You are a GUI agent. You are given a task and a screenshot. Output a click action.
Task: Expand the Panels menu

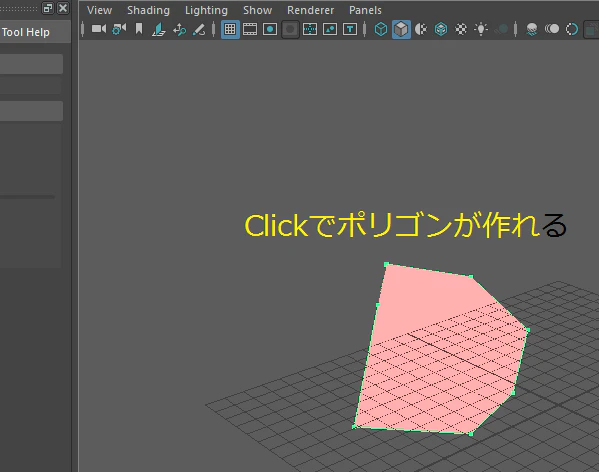click(365, 10)
